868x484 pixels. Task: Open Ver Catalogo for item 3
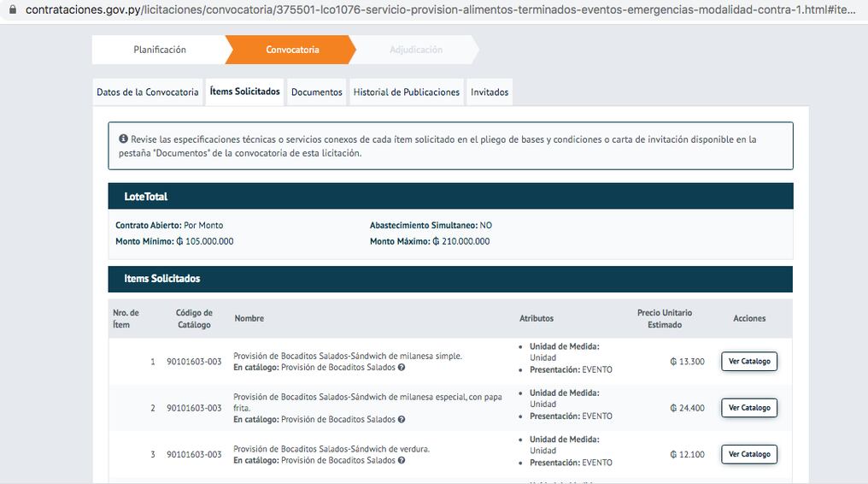pyautogui.click(x=749, y=454)
